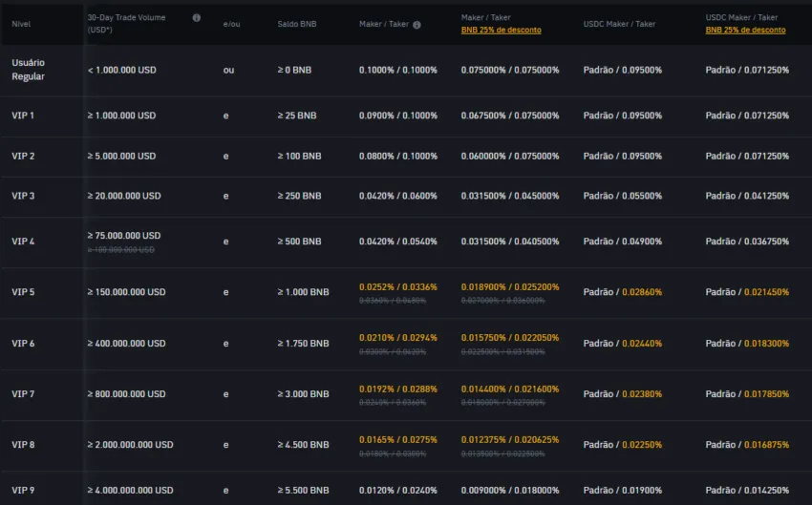812x505 pixels.
Task: Click the < 1.000.000 USD volume cell
Action: tap(121, 70)
